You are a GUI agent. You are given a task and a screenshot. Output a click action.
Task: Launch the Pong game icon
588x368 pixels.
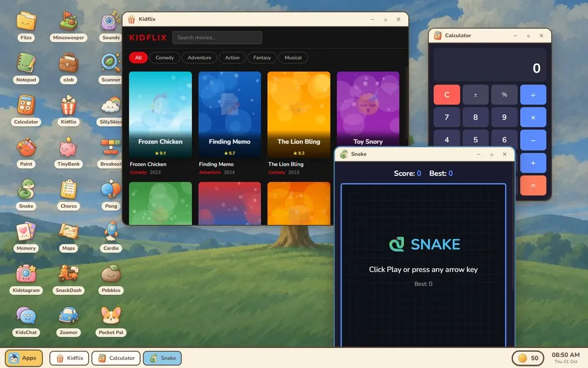(x=111, y=194)
